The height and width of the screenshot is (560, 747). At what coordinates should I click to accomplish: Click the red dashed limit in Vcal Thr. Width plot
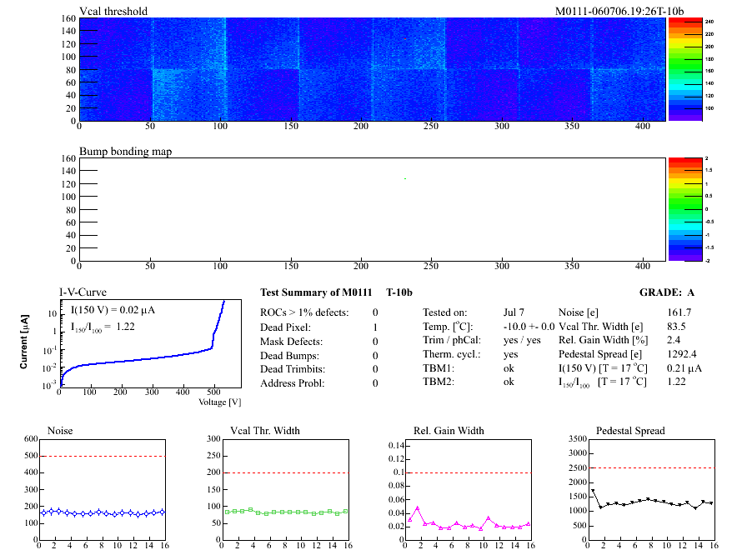(286, 472)
